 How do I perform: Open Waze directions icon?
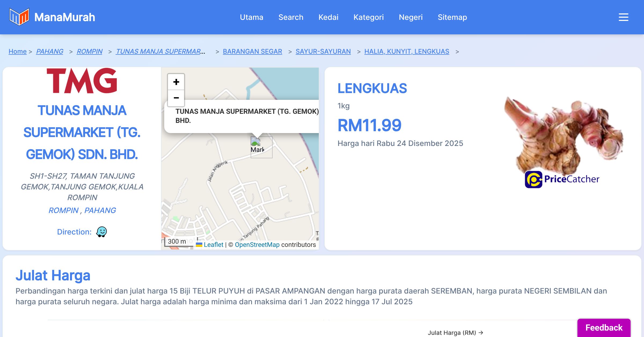coord(101,232)
